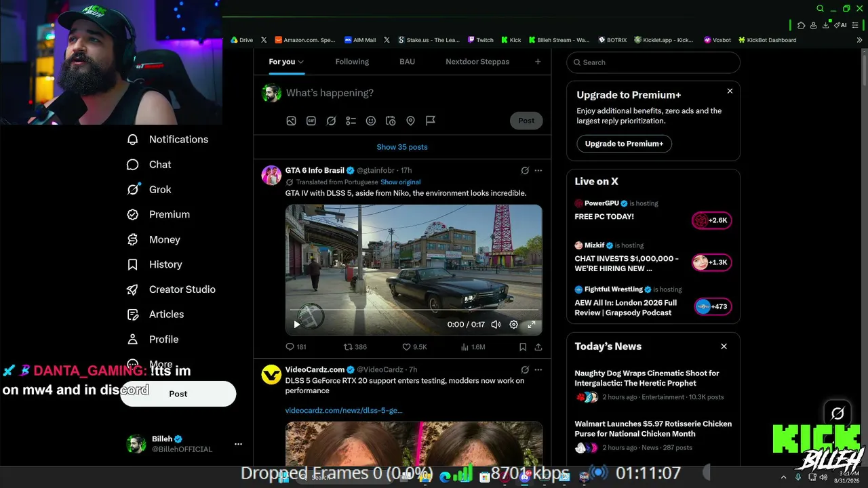Viewport: 868px width, 488px height.
Task: Open the browser downloads icon
Action: tap(825, 25)
